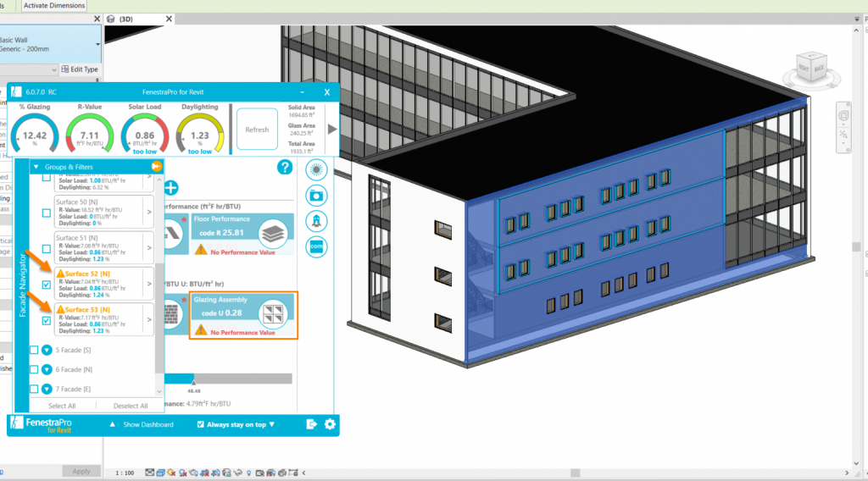Toggle Reveal Hidden Elements lightbulb icon
Image resolution: width=868 pixels, height=481 pixels.
coord(249,473)
